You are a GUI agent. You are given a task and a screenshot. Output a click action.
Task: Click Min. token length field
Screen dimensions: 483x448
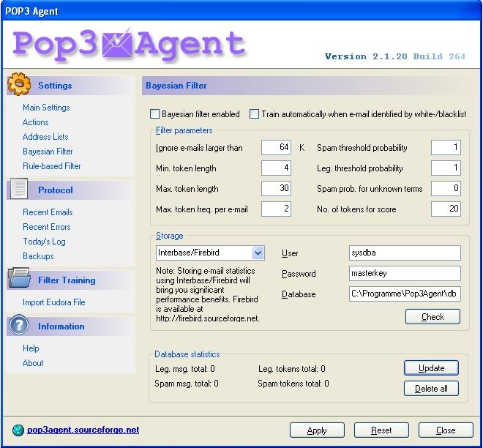pos(276,168)
